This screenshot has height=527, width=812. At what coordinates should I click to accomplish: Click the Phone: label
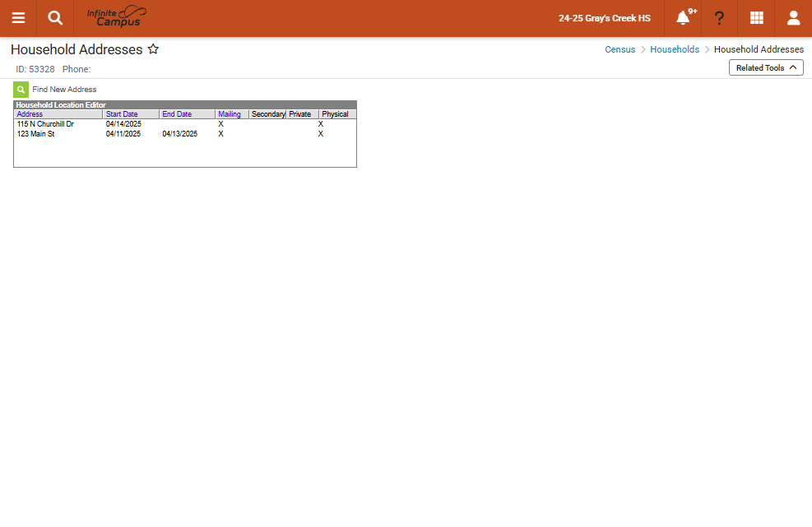(77, 69)
